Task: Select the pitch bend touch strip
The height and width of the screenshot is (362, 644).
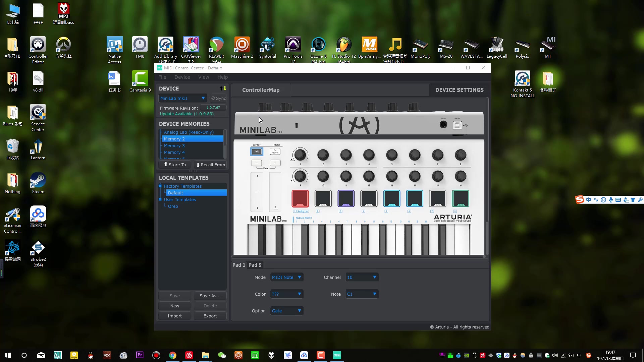Action: 257,192
